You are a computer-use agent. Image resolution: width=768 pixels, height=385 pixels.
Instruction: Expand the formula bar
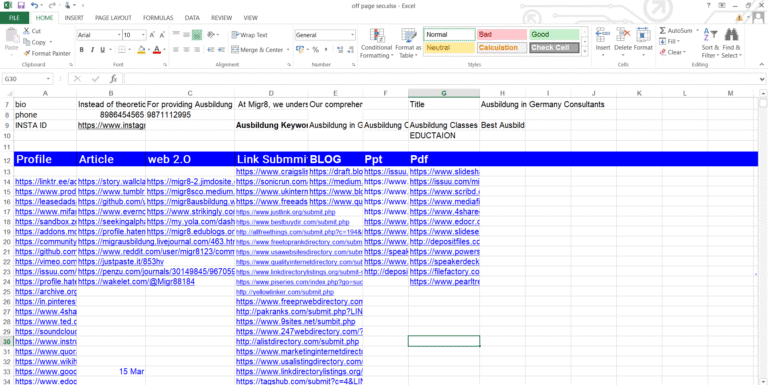[762, 79]
